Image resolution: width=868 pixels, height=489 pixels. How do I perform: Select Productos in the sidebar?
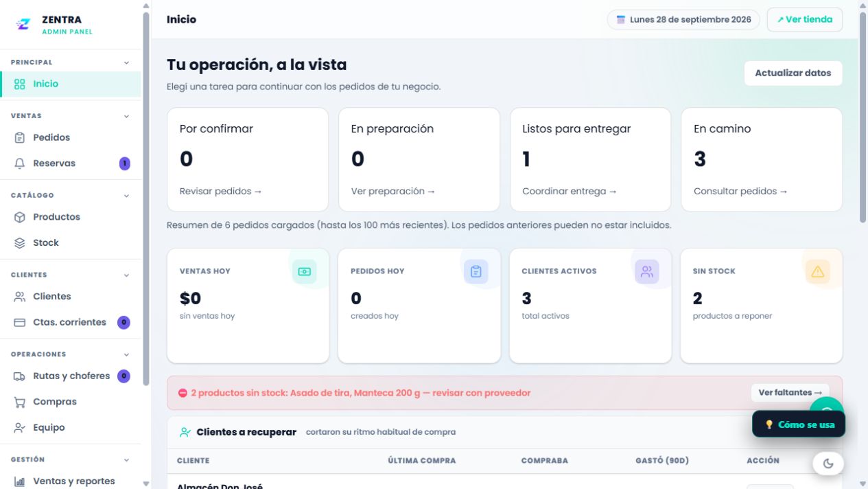71,217
